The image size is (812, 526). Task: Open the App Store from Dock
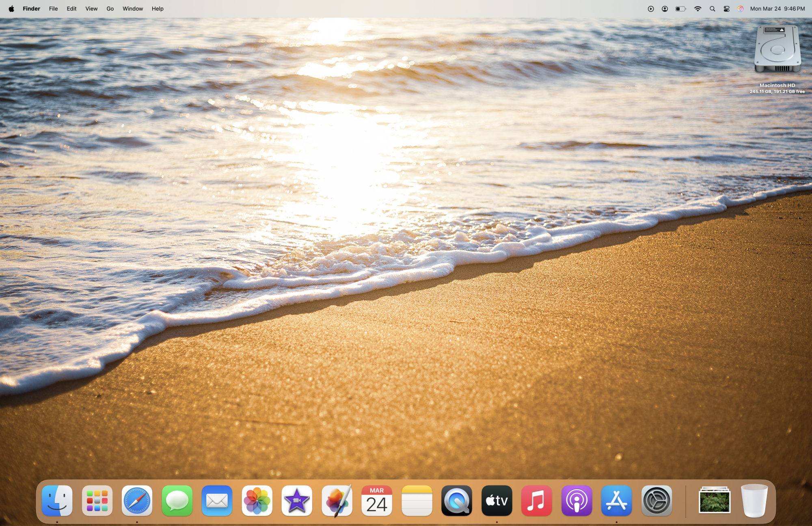pyautogui.click(x=616, y=500)
